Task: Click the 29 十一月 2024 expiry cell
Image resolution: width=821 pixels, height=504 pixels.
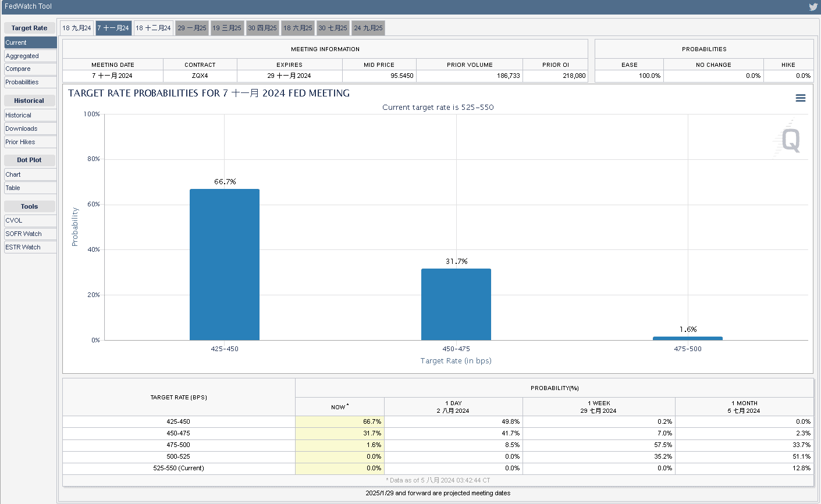Action: pos(289,76)
